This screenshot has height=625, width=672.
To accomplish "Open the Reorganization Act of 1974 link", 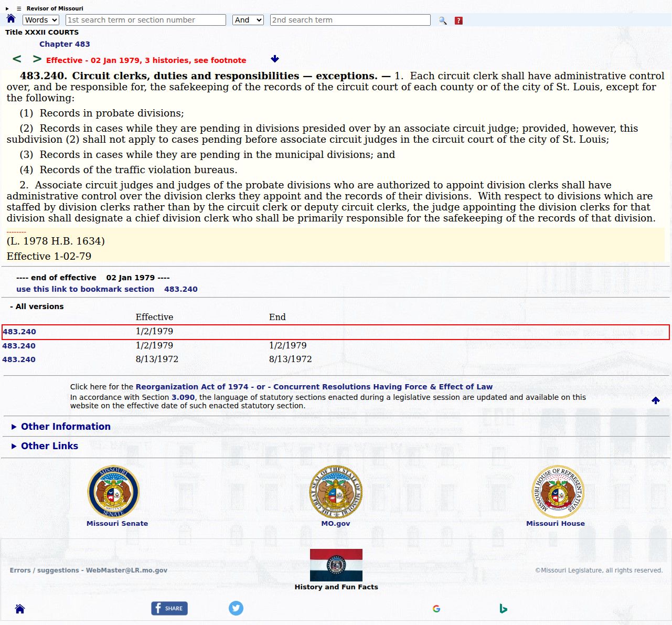I will (192, 387).
